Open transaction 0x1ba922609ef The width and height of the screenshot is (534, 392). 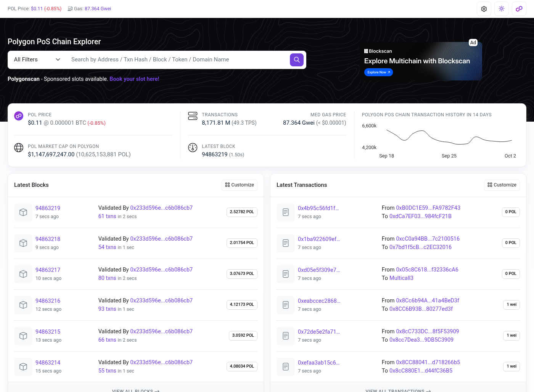[319, 239]
